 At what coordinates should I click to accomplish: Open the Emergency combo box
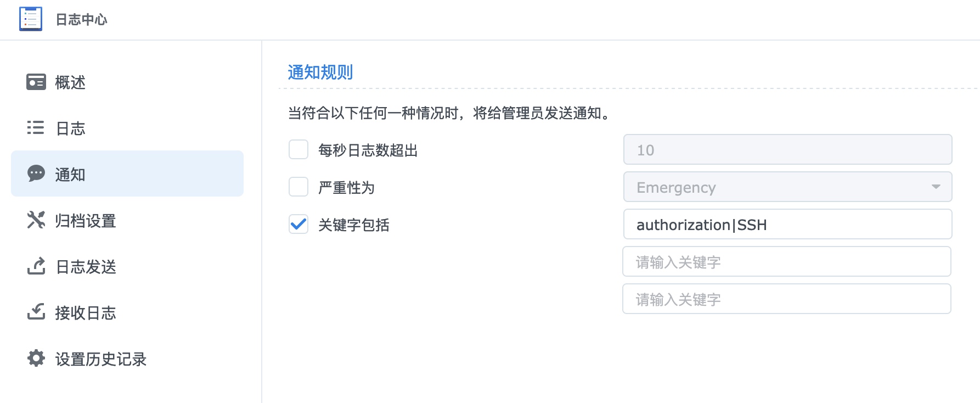pyautogui.click(x=787, y=187)
